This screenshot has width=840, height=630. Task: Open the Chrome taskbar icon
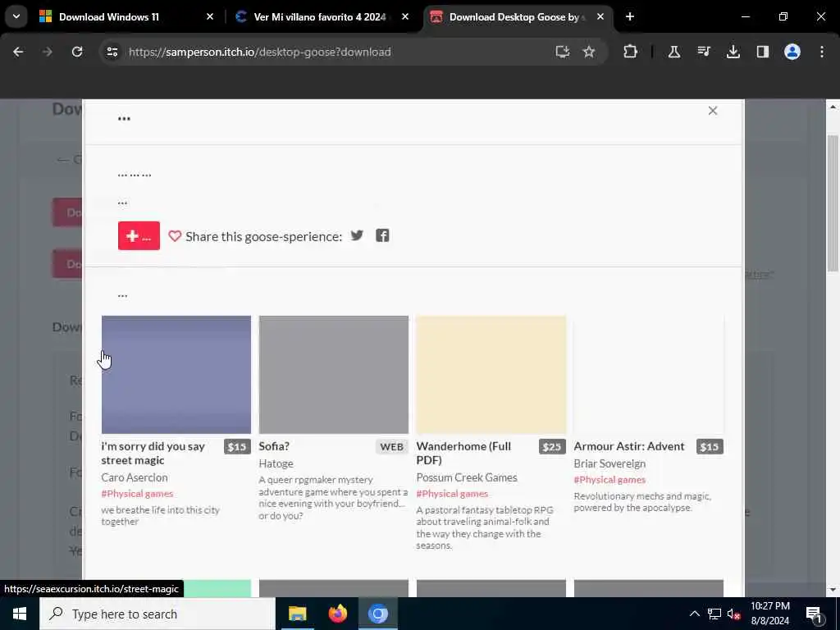click(377, 614)
